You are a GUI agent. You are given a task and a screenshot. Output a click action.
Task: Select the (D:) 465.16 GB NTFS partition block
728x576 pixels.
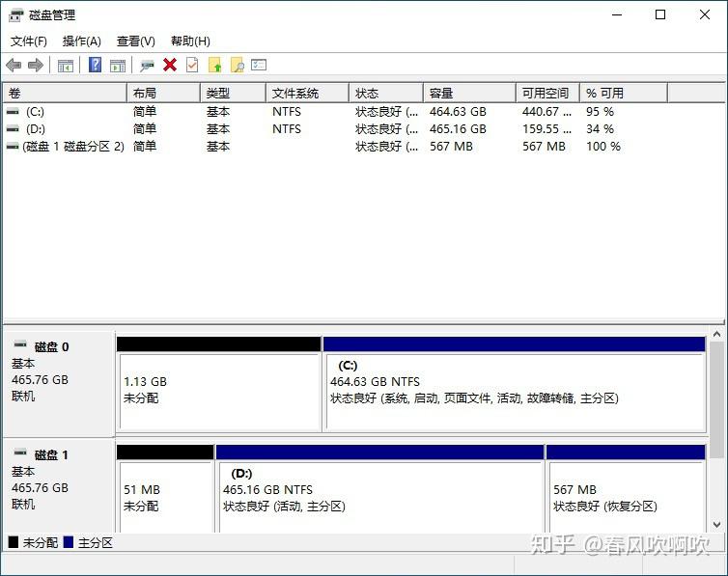379,489
